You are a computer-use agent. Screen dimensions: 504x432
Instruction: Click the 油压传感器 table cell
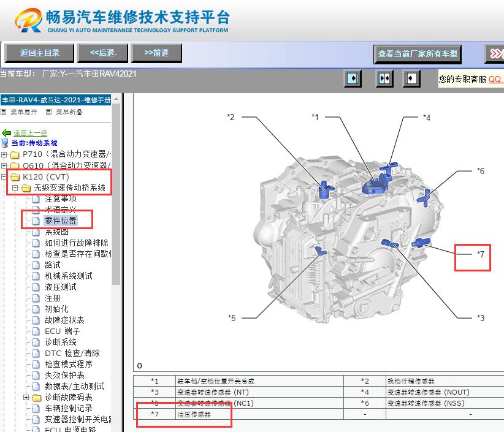pyautogui.click(x=259, y=414)
